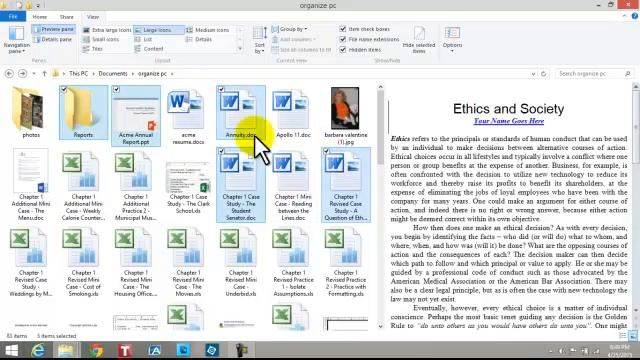Select Chapter 1 Revised Practice 1 - Isolate Assumptions.xls
Viewport: 640px width, 360px height.
pos(293,261)
